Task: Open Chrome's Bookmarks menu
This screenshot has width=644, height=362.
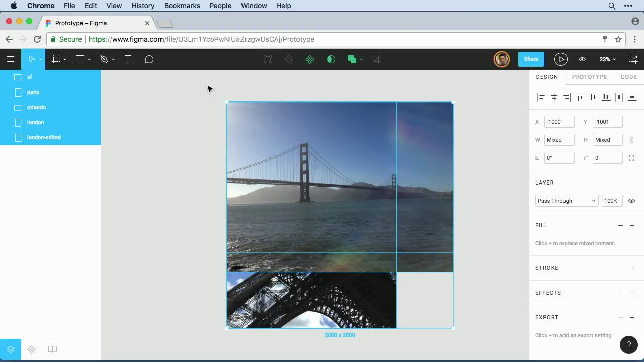Action: [182, 6]
